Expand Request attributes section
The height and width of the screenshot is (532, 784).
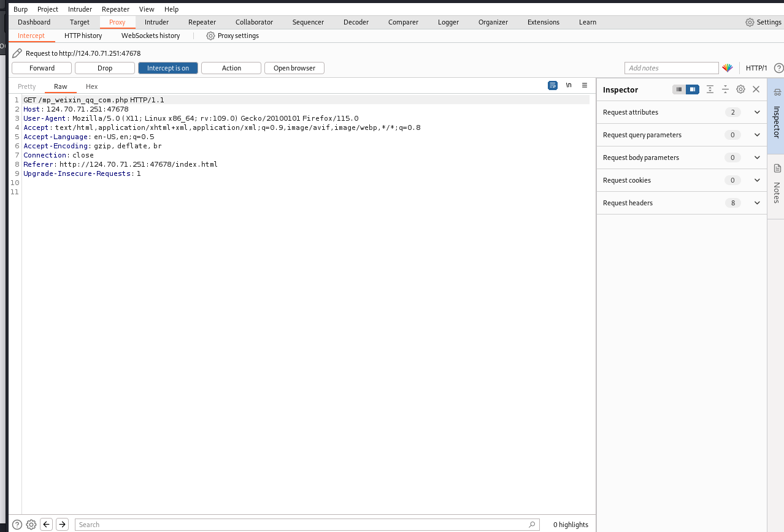click(x=682, y=112)
